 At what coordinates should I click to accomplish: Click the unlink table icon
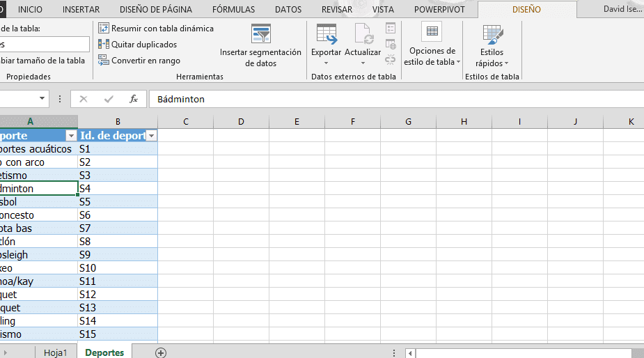391,60
